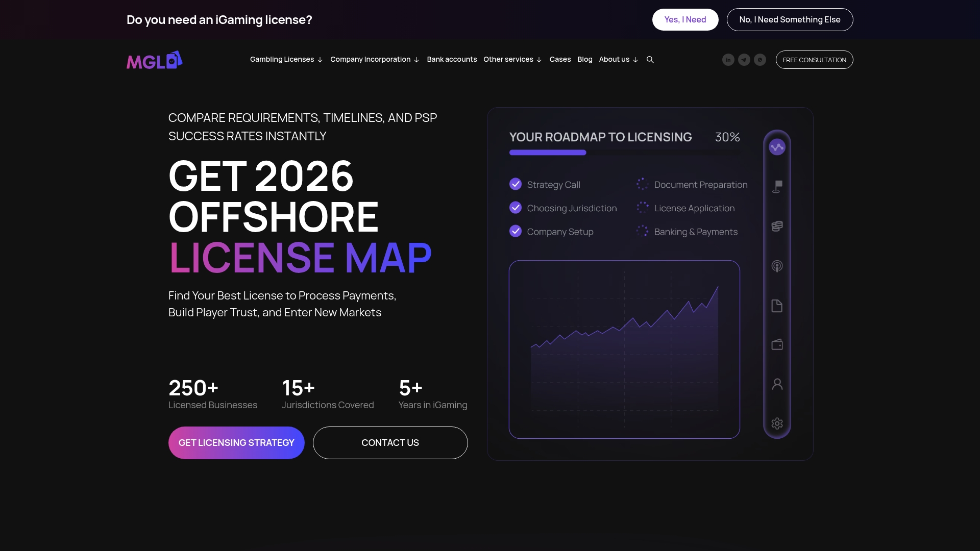
Task: Open the Cases menu item
Action: (x=560, y=60)
